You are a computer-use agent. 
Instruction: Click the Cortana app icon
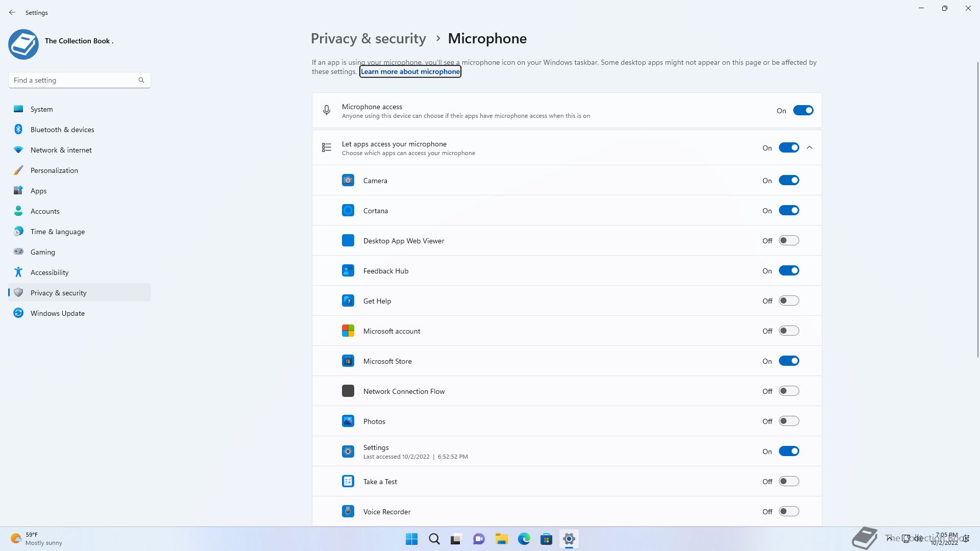(x=348, y=210)
